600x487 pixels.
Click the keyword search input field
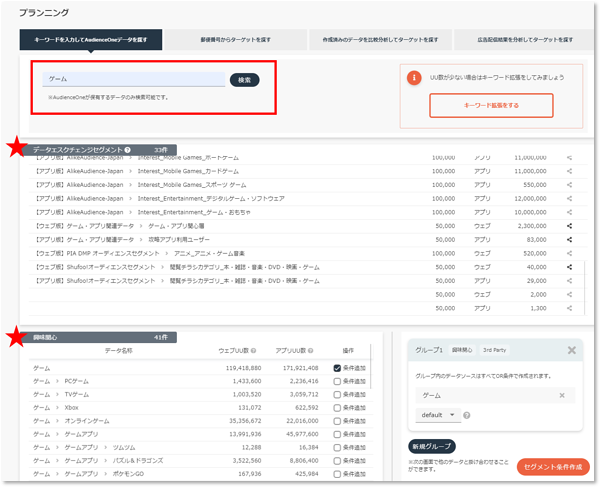(x=134, y=78)
